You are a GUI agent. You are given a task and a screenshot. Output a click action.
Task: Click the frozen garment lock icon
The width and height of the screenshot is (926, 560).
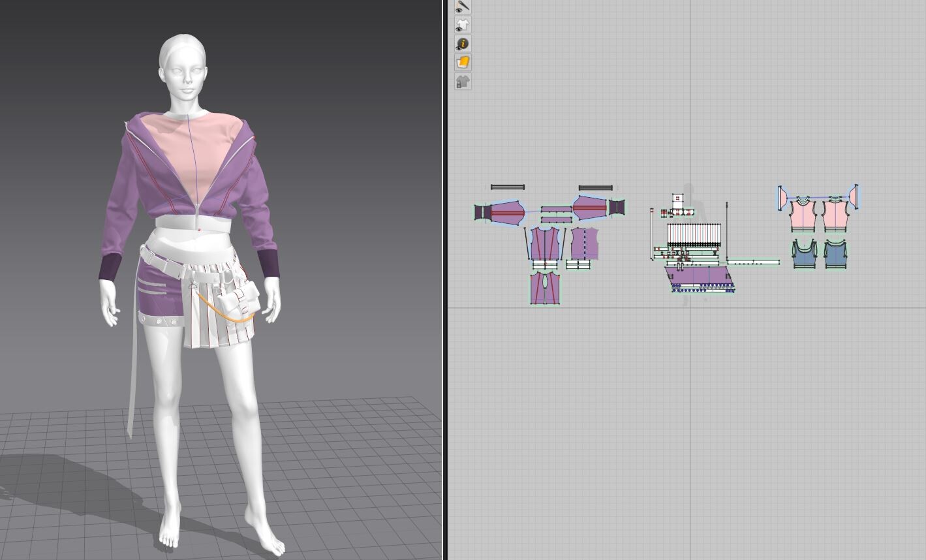pyautogui.click(x=463, y=81)
